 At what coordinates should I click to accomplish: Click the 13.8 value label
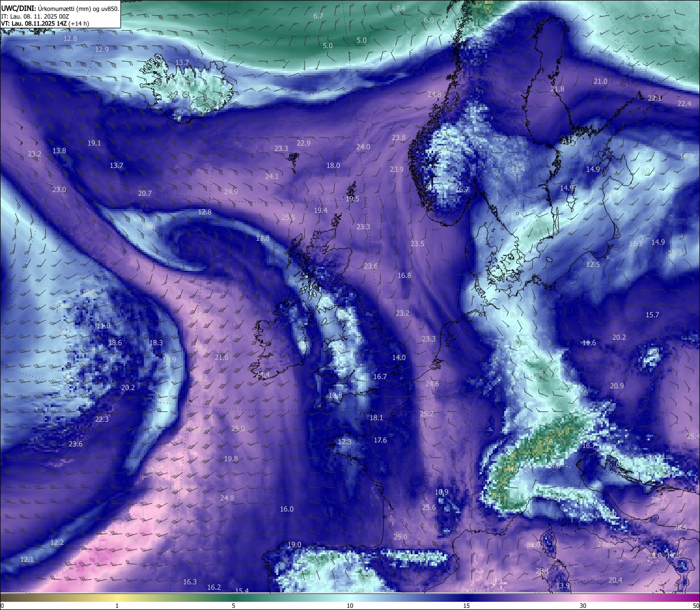click(x=59, y=151)
